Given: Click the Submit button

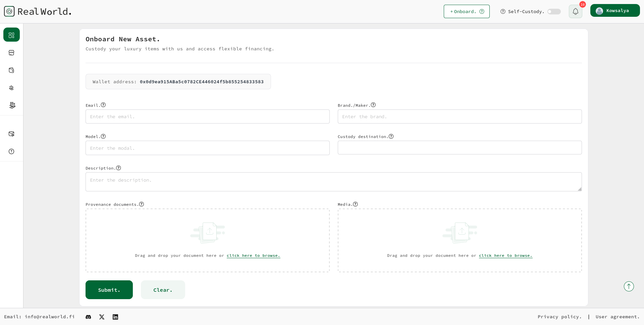Looking at the screenshot, I should (x=109, y=290).
